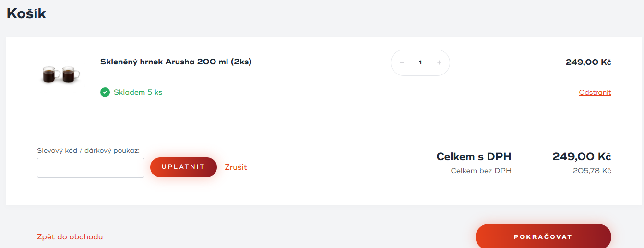The height and width of the screenshot is (248, 644).
Task: Click the 205,78 Kč amount without VAT
Action: click(592, 171)
